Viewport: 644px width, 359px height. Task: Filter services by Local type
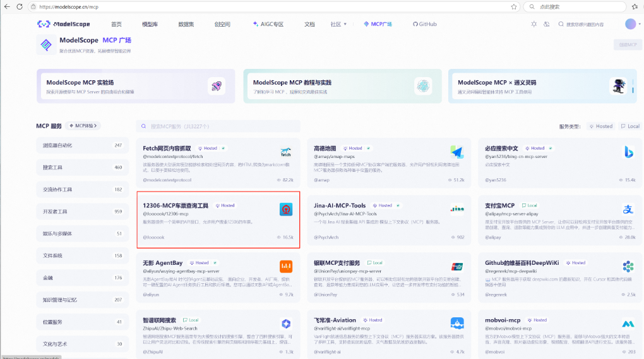tap(630, 126)
